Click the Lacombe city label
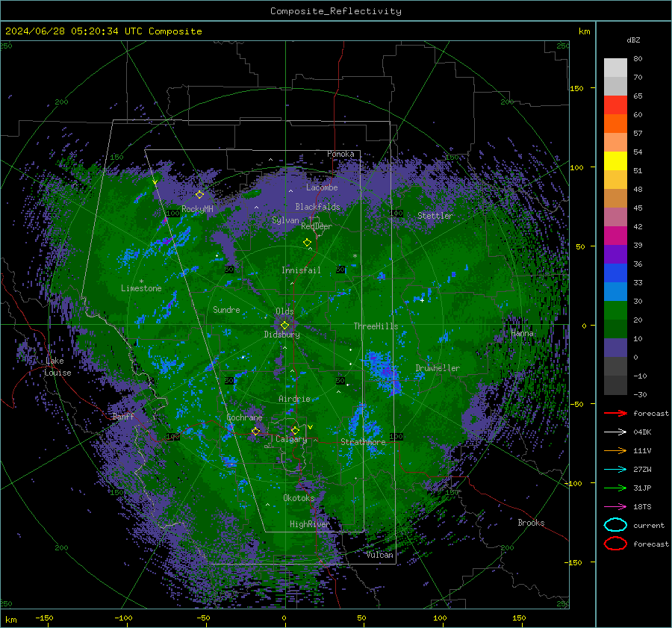This screenshot has height=628, width=672. [x=322, y=187]
